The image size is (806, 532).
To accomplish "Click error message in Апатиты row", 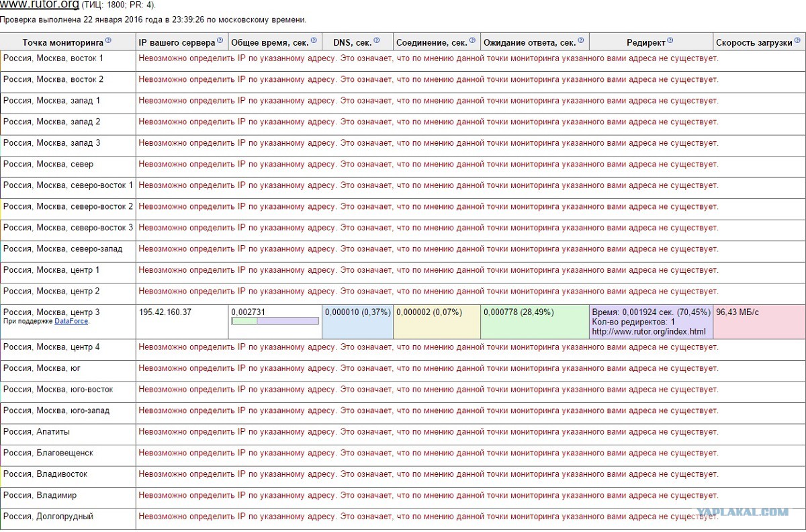I will coord(429,432).
